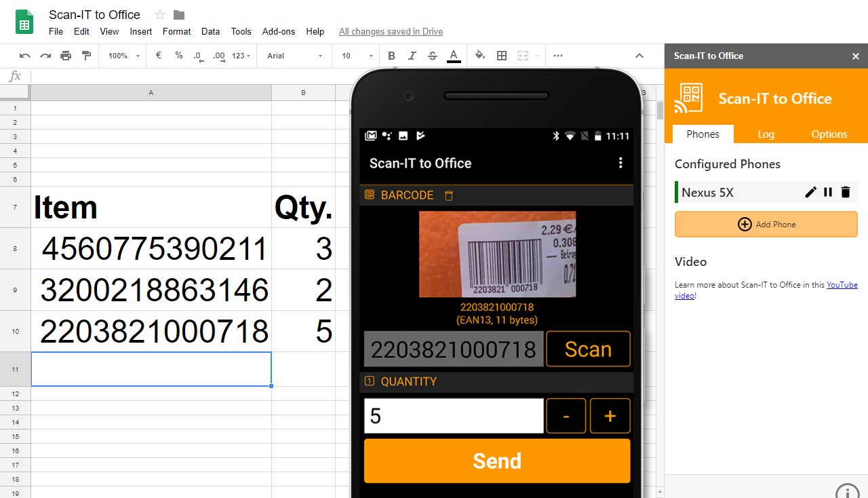Open the zoom 100% dropdown
Screen dimensions: 868x498
(x=124, y=56)
